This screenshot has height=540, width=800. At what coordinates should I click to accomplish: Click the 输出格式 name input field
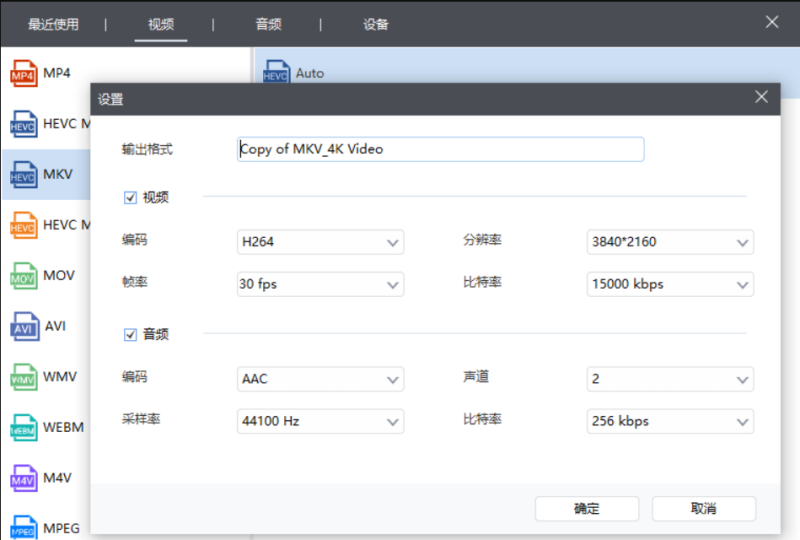(x=440, y=150)
